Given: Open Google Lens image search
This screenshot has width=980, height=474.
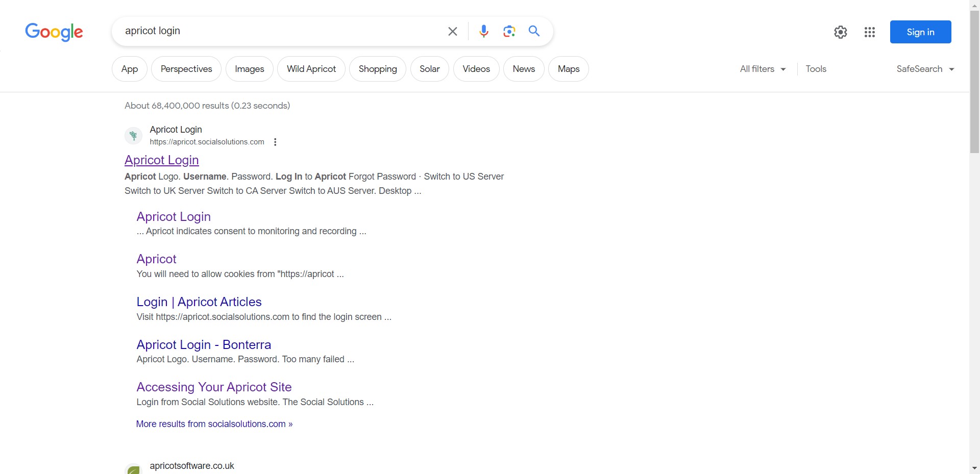Looking at the screenshot, I should tap(509, 32).
